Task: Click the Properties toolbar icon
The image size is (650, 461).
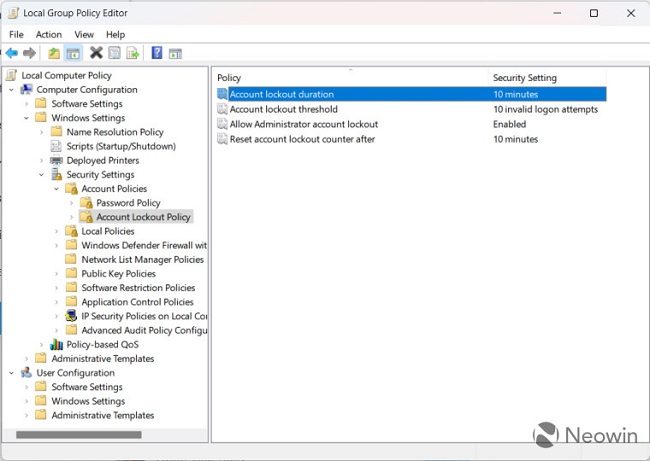Action: click(x=114, y=53)
